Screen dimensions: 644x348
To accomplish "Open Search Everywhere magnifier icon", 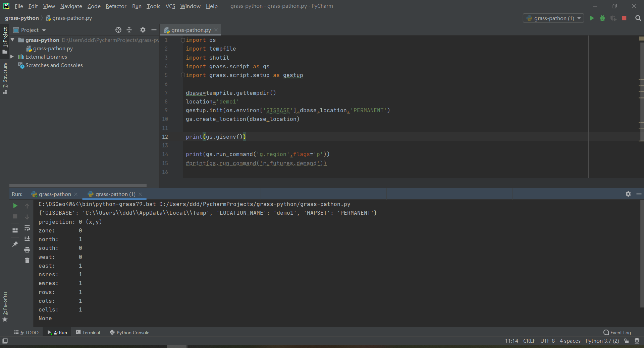I will click(x=638, y=18).
